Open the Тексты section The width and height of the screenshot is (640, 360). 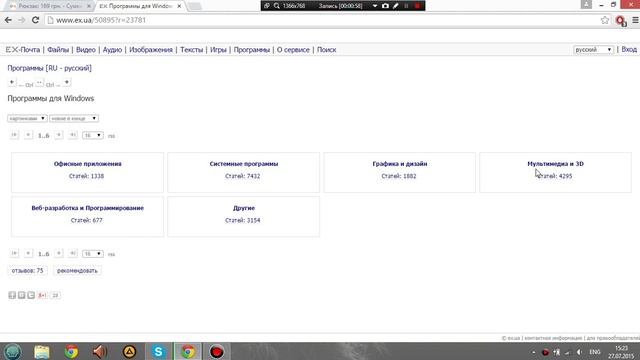tap(191, 50)
